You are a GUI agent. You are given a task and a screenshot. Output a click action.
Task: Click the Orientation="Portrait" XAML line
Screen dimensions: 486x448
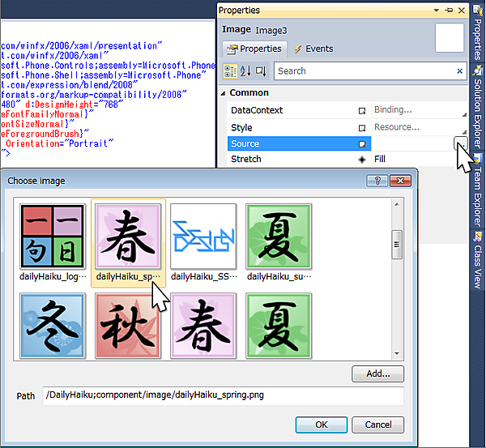coord(59,143)
